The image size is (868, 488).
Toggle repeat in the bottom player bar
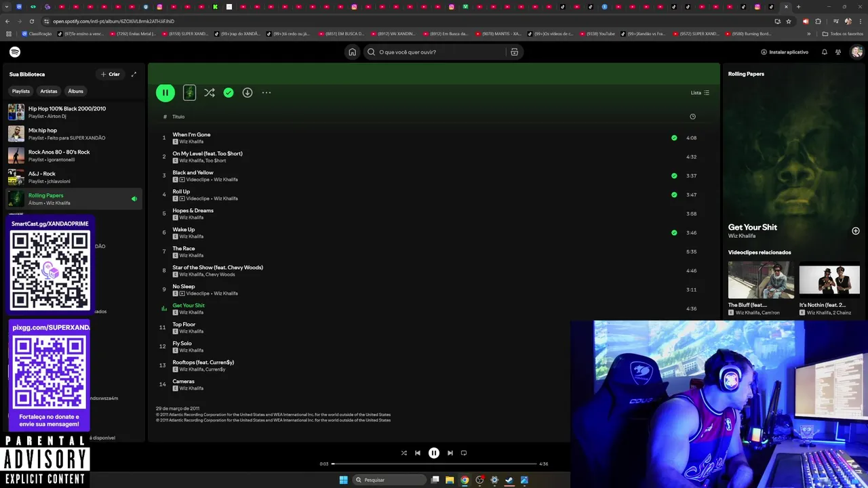[464, 453]
